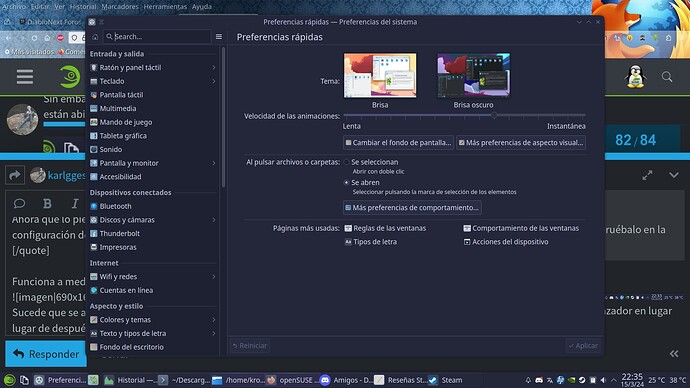Open Thunderbolt settings page

pyautogui.click(x=153, y=233)
